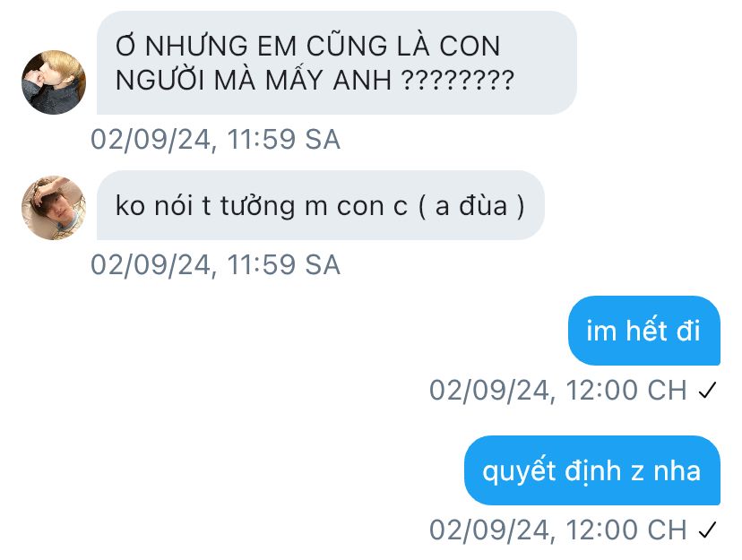Select the 'Ơ NHƯNG EM CŨNG LÀ CON' message bubble
The width and height of the screenshot is (742, 560).
(336, 63)
